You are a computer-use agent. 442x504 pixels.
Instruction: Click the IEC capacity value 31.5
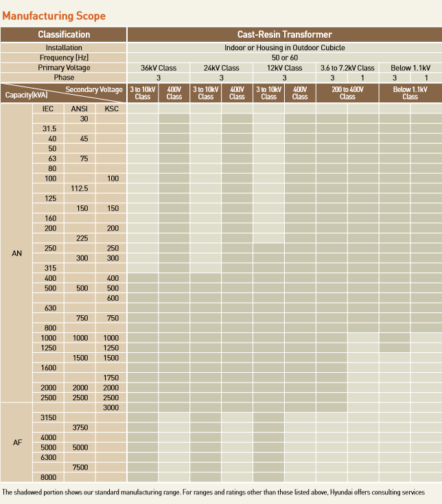(x=49, y=128)
